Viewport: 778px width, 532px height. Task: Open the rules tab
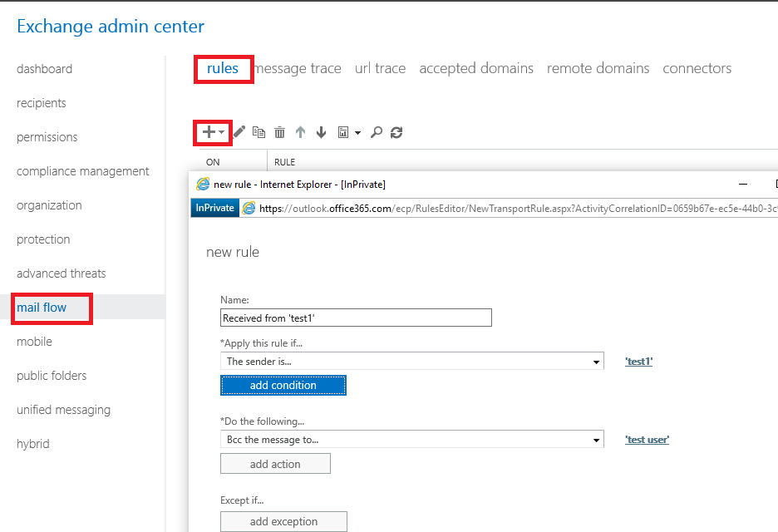point(223,68)
